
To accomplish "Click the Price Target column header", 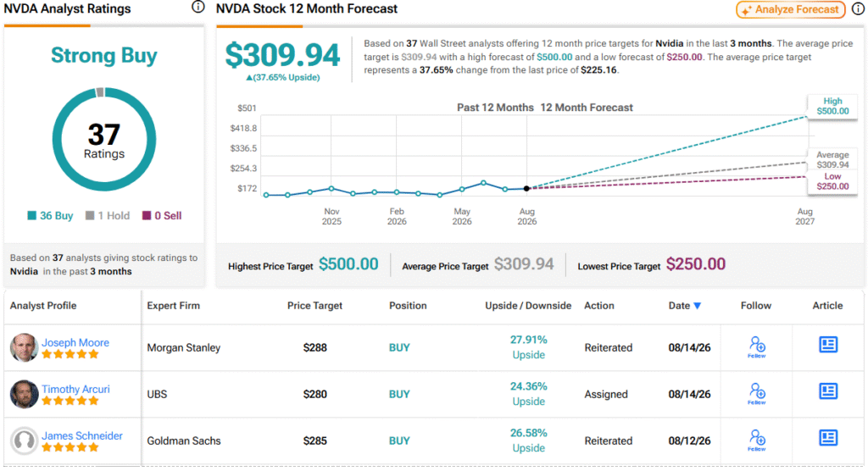I will pos(314,306).
